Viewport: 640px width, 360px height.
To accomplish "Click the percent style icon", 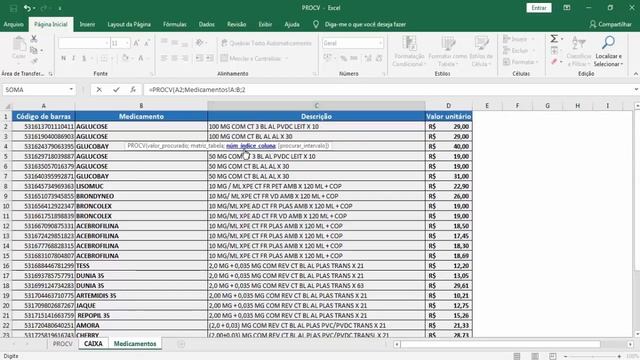I will (344, 58).
